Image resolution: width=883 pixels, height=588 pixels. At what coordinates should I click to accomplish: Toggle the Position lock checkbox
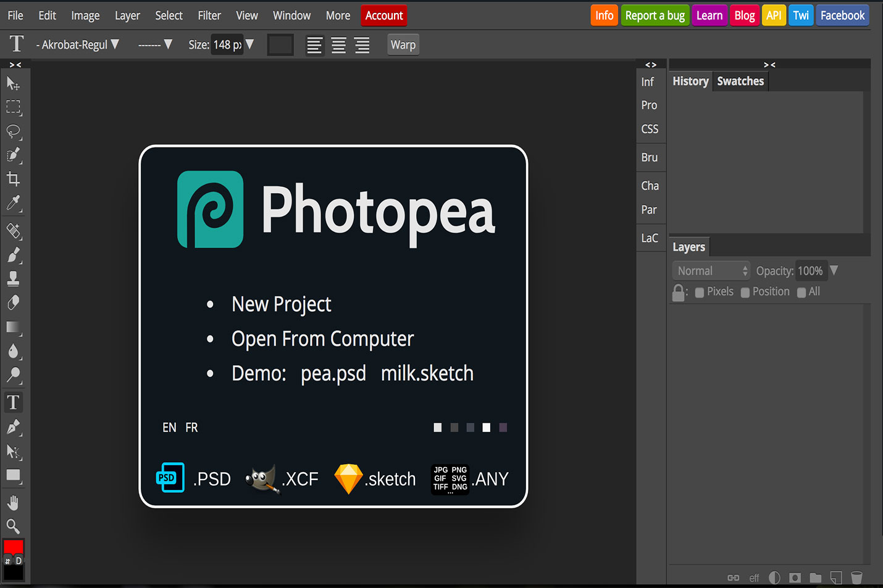click(x=745, y=292)
